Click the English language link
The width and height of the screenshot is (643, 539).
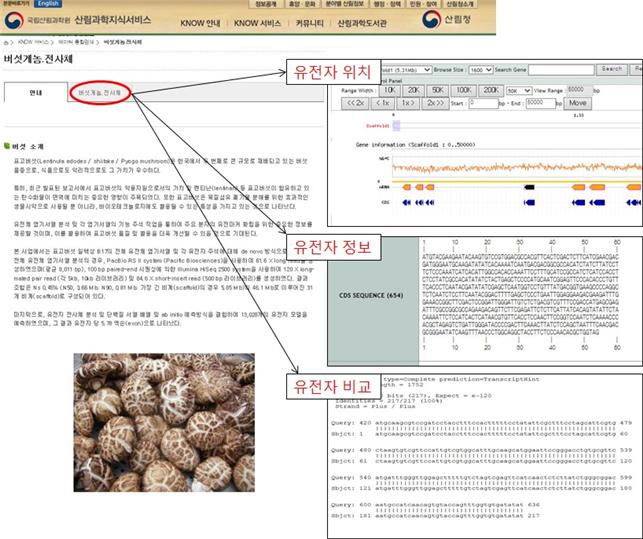(48, 4)
